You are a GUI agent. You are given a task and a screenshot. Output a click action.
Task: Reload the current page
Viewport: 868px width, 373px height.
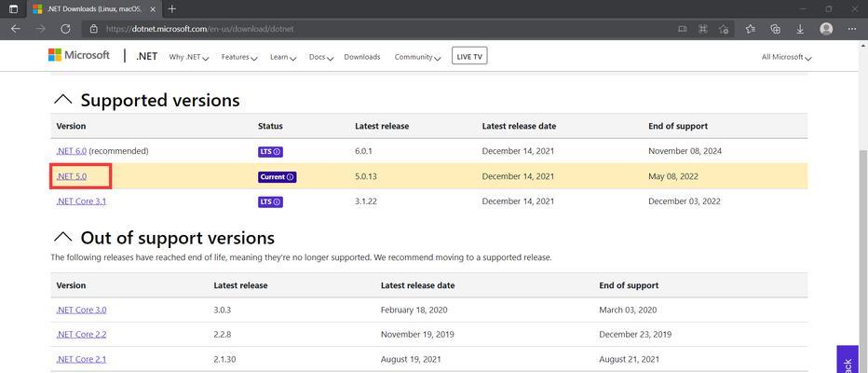pos(65,29)
